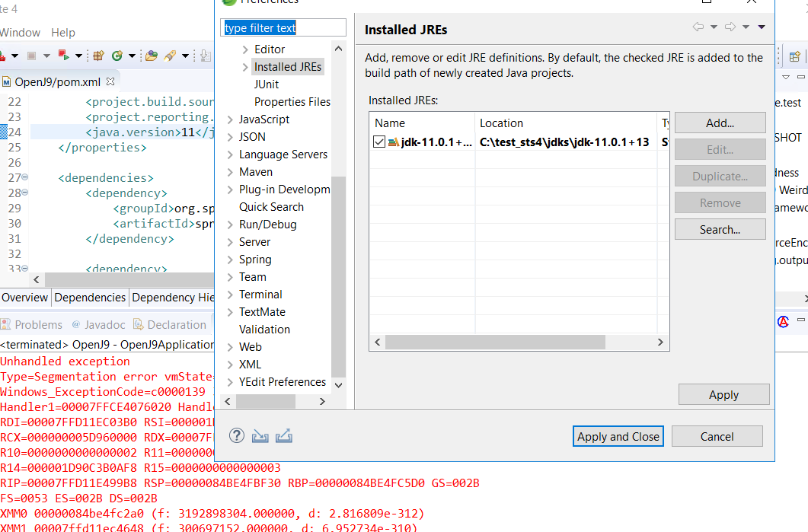The width and height of the screenshot is (808, 532).
Task: Click the Search... button
Action: pyautogui.click(x=720, y=229)
